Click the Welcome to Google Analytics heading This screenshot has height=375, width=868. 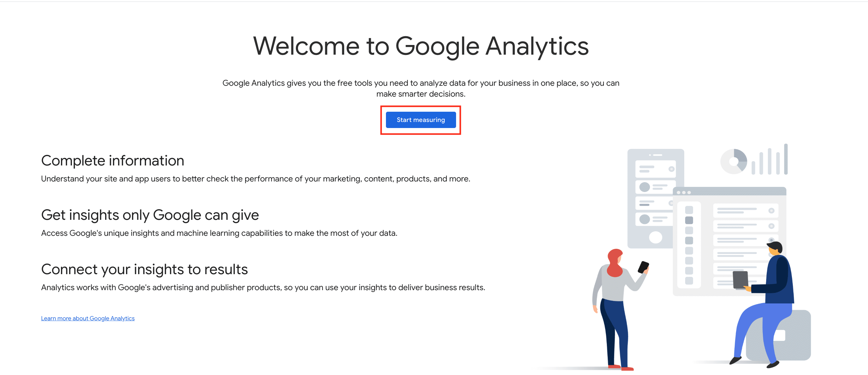[x=420, y=46]
